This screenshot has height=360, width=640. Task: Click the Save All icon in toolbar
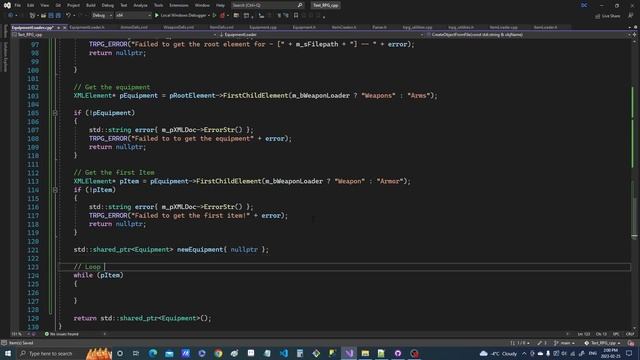pos(58,16)
